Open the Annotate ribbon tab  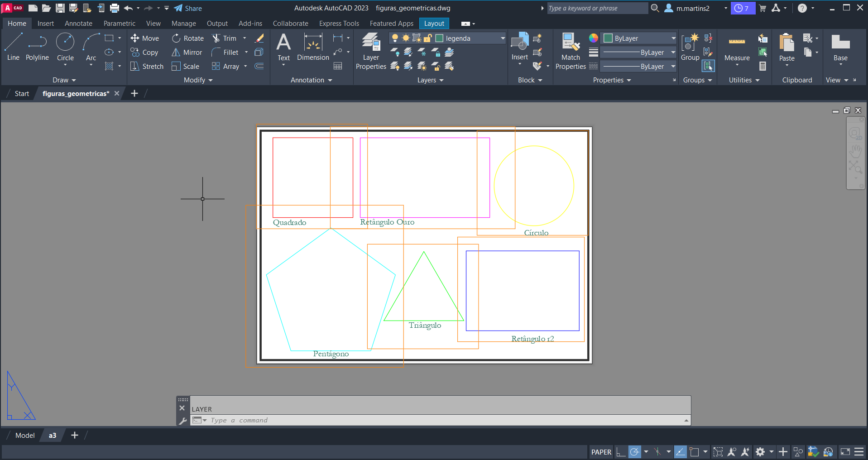click(x=78, y=24)
